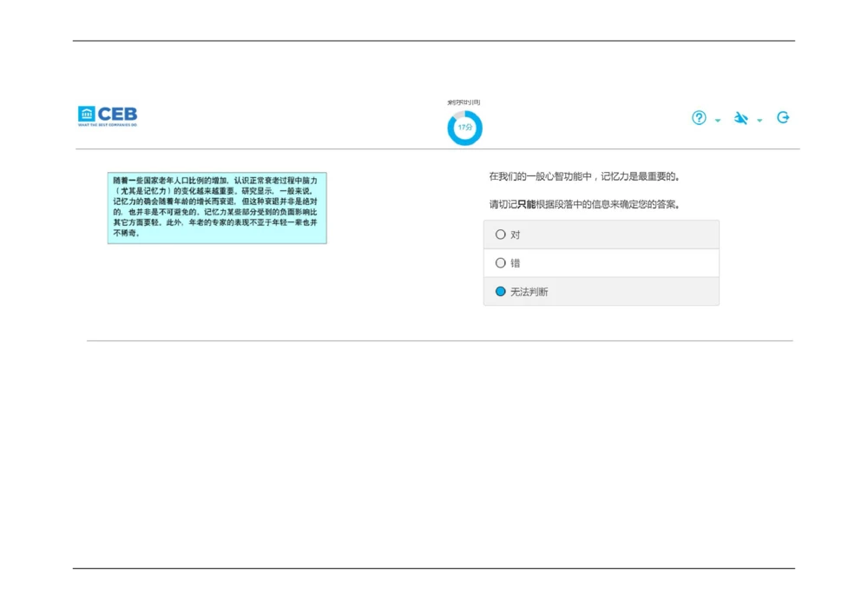Expand the green arrow near the sign-language icon

(760, 121)
